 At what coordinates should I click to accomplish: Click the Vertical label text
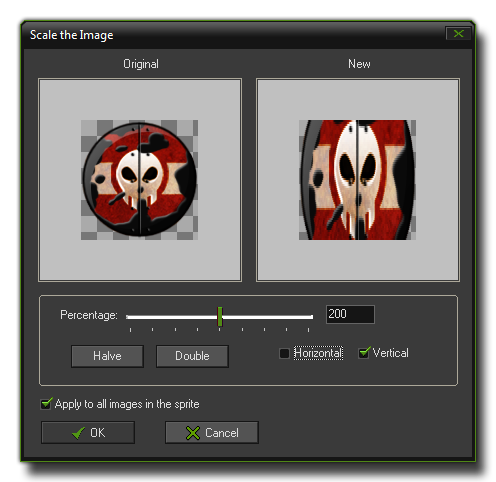391,353
